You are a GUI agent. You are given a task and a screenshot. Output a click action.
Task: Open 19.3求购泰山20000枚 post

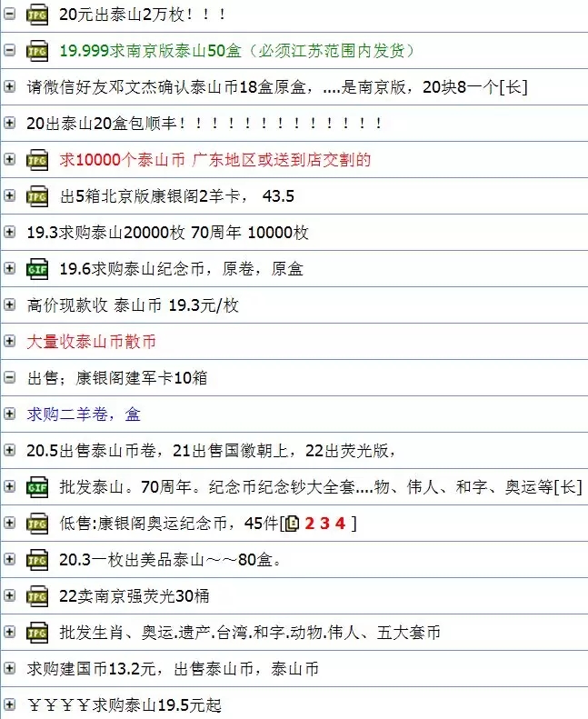click(x=167, y=233)
